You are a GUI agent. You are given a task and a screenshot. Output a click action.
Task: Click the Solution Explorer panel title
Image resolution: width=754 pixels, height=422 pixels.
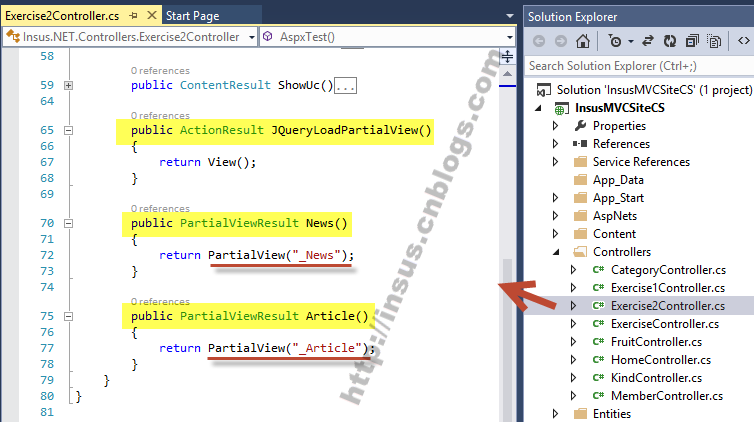coord(572,17)
